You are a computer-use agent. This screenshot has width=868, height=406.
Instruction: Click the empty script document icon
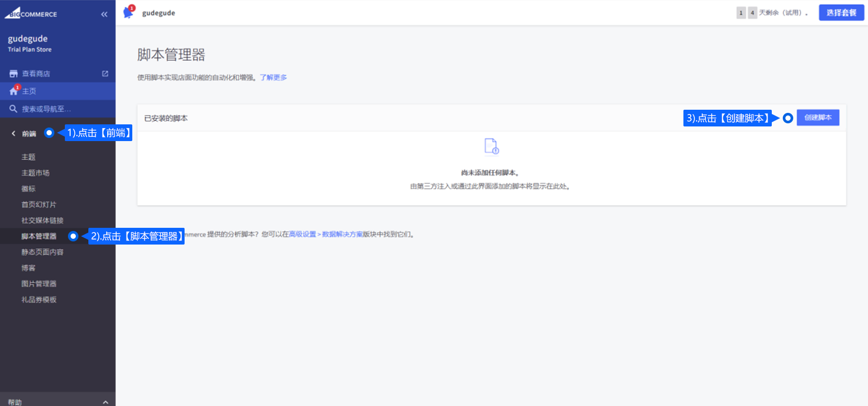click(491, 146)
